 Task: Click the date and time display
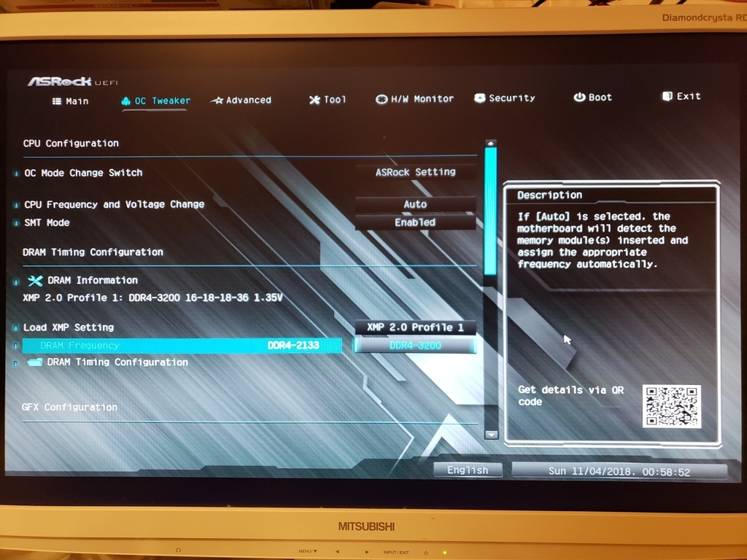pos(619,472)
